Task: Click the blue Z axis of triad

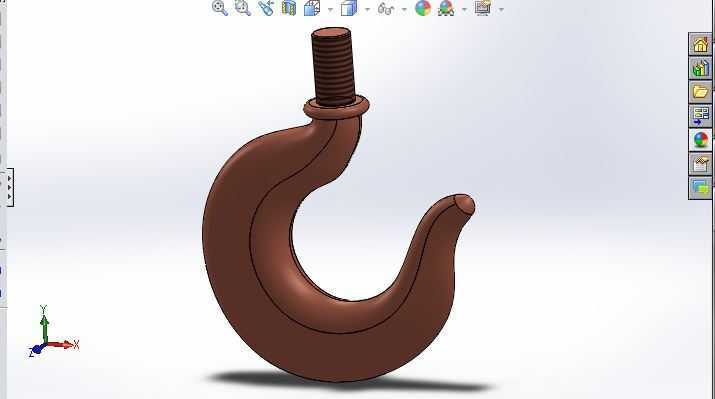Action: [36, 350]
